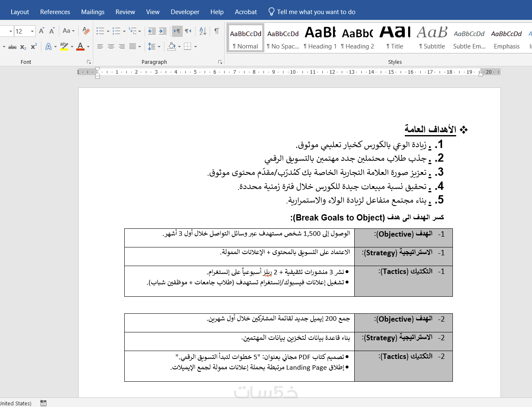This screenshot has height=407, width=532.
Task: Expand bullet library dropdown arrow
Action: [x=108, y=31]
